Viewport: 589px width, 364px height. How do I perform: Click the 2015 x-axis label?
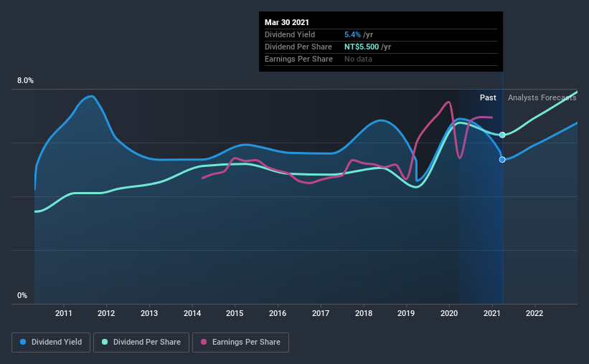click(x=235, y=313)
